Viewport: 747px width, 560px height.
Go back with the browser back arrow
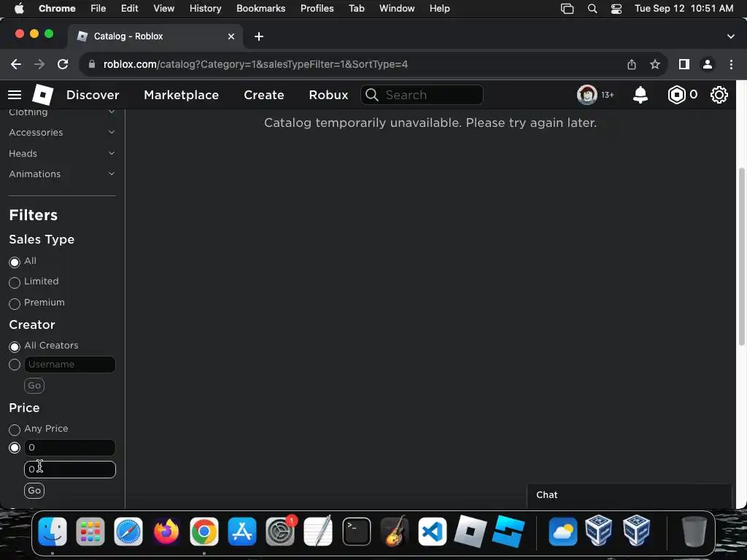point(16,64)
